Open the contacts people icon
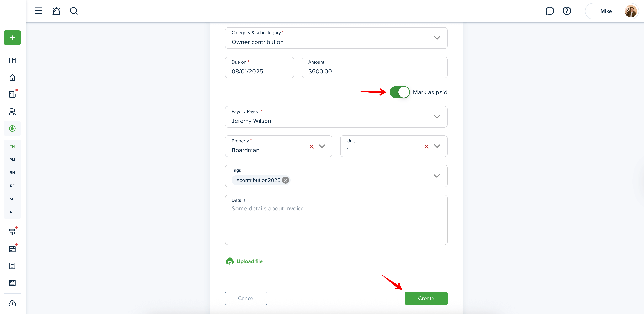Screen dimensions: 644x314 pos(12,111)
